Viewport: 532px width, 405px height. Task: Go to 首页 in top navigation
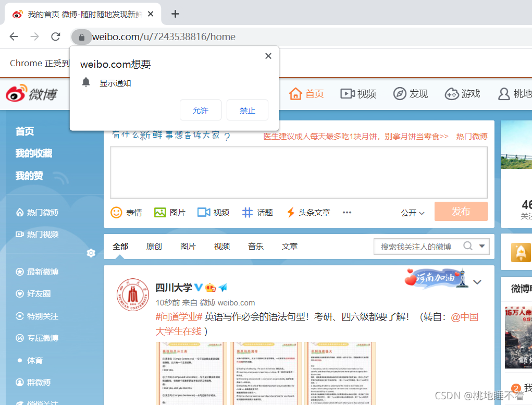(x=306, y=94)
